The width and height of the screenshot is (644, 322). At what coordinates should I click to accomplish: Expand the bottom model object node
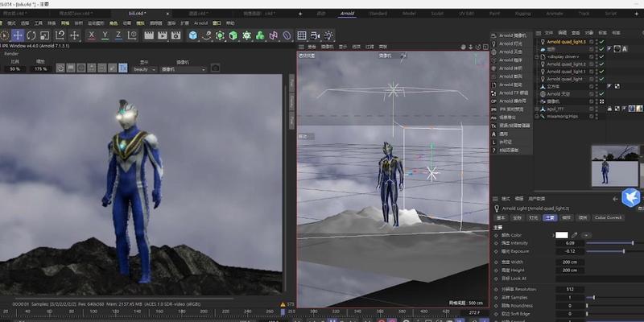(x=536, y=109)
